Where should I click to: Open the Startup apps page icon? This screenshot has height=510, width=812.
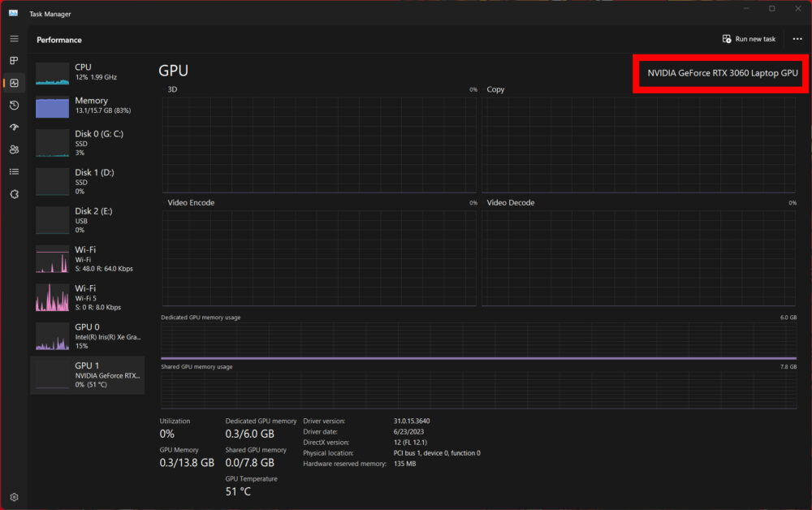(14, 127)
